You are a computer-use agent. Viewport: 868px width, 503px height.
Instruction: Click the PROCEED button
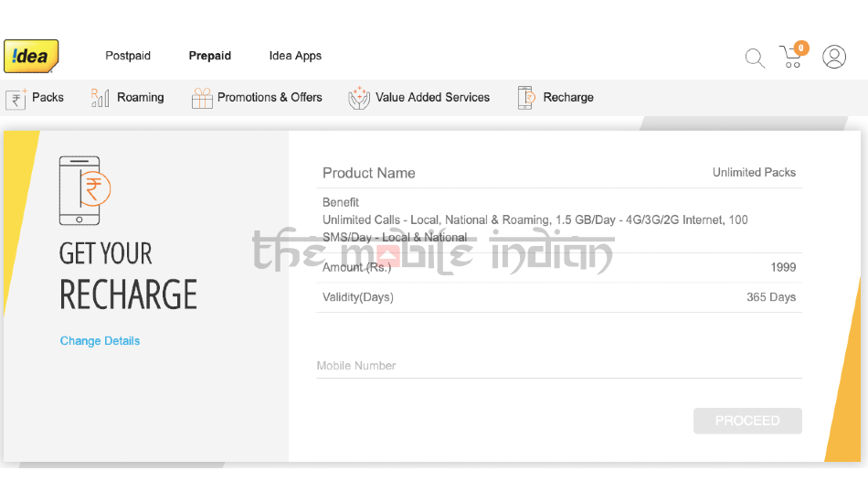point(747,421)
